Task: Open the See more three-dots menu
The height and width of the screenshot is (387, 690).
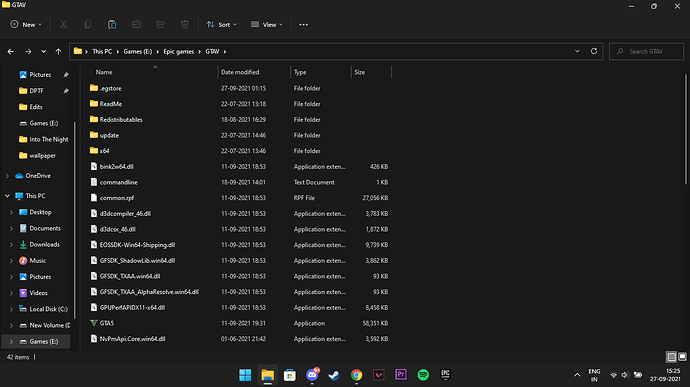Action: (304, 25)
